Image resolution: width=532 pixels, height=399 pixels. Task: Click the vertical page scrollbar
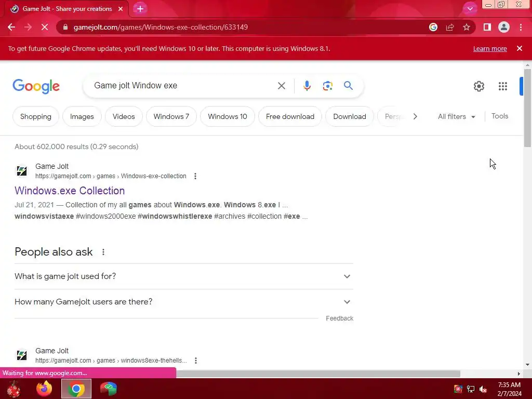[x=527, y=108]
